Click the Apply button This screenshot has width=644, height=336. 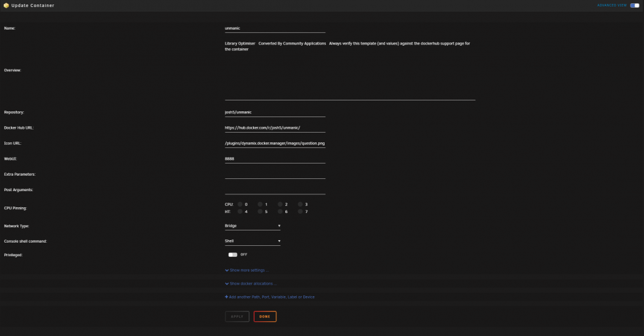(237, 317)
